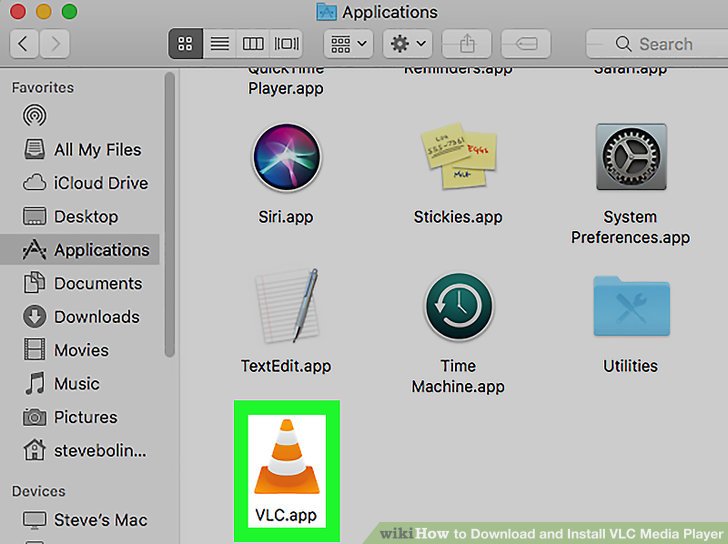This screenshot has height=544, width=728.
Task: Click the Player.app label text
Action: click(x=286, y=88)
